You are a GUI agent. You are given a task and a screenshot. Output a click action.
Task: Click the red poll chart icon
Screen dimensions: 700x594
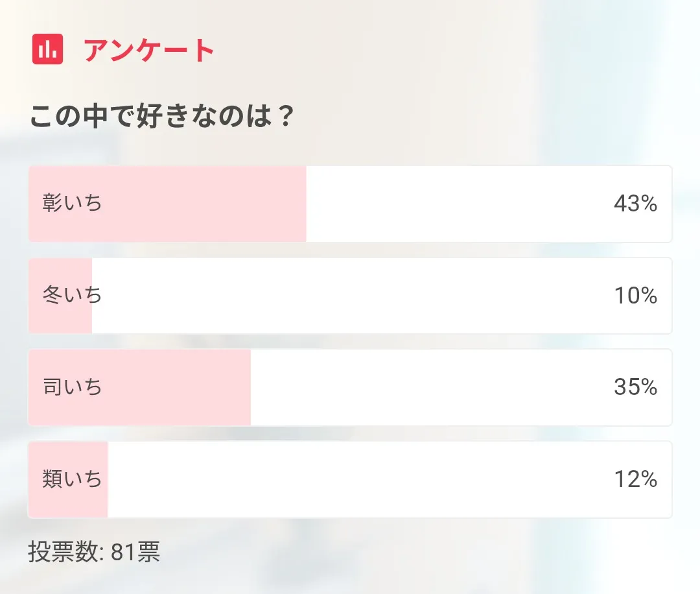(47, 49)
